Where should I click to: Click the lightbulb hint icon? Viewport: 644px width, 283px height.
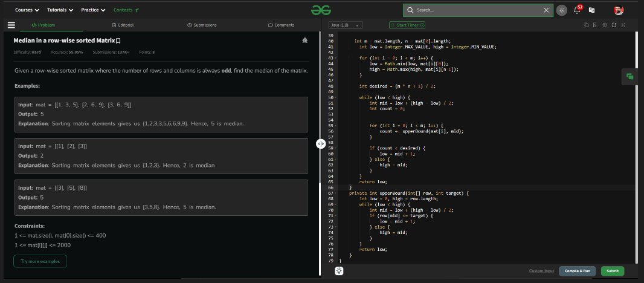pos(340,271)
